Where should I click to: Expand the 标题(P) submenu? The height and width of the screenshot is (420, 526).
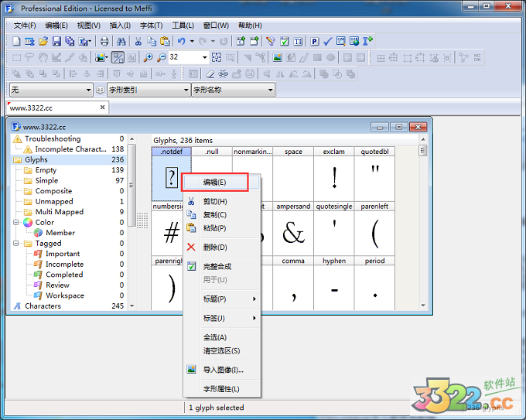pyautogui.click(x=220, y=299)
